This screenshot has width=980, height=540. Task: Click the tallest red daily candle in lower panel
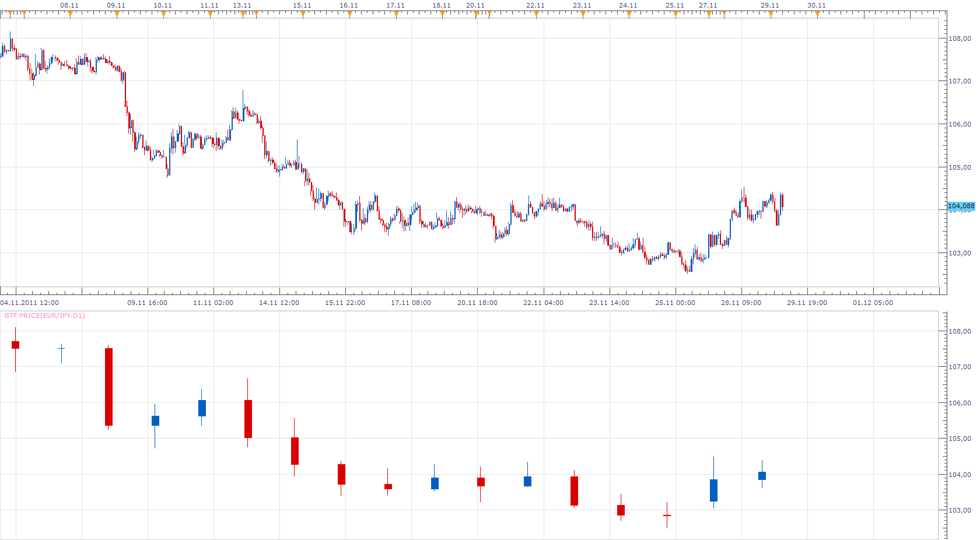coord(108,387)
